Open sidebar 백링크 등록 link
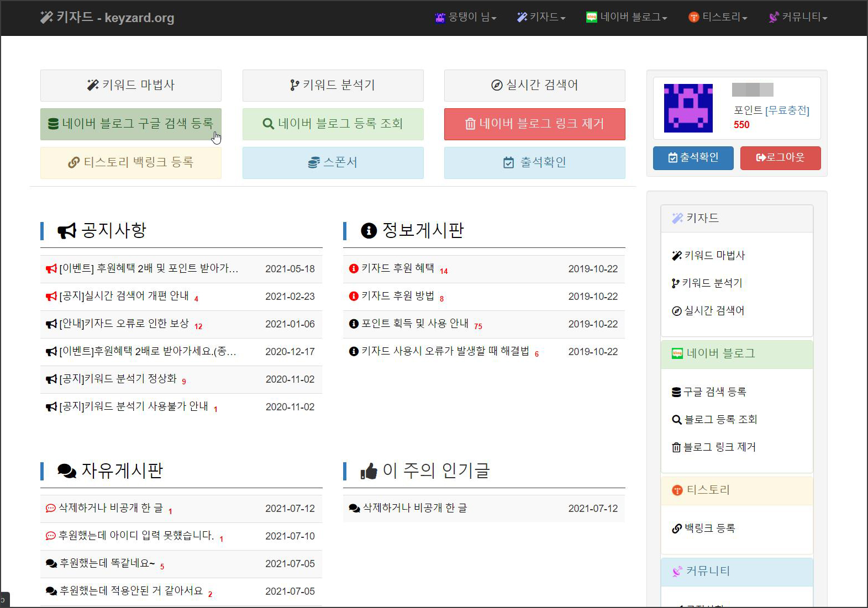868x608 pixels. 703,528
